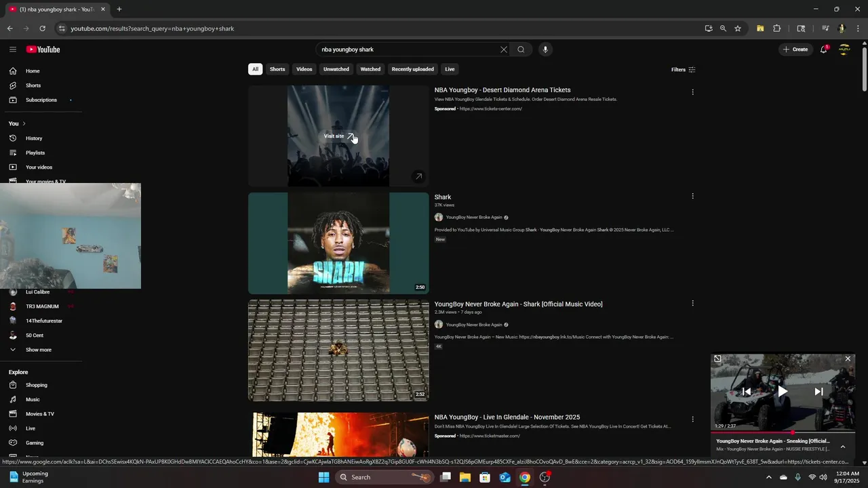Click the Create button
Screen dimensions: 868x488
click(x=796, y=49)
